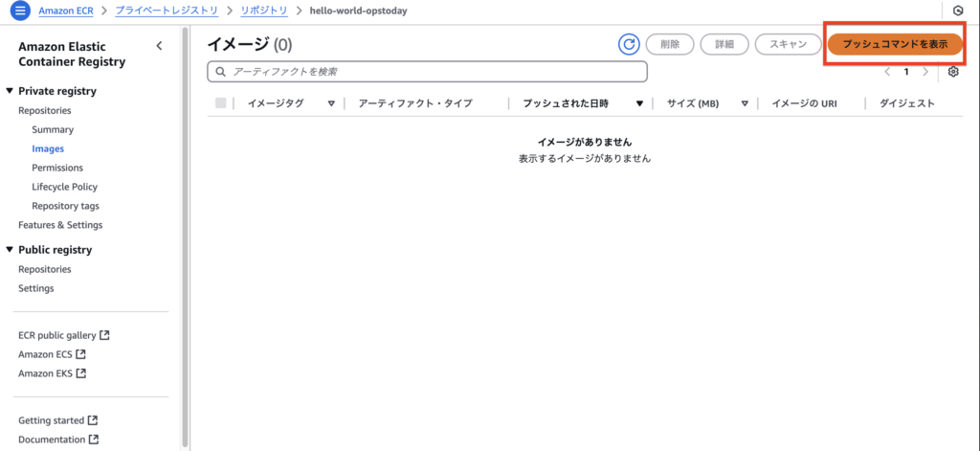
Task: Open Settings under Public registry
Action: pyautogui.click(x=35, y=288)
